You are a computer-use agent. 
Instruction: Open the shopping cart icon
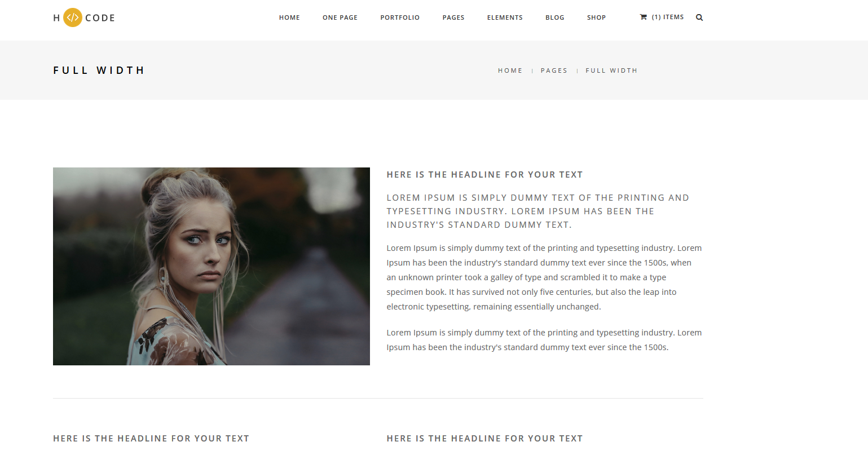(x=644, y=17)
